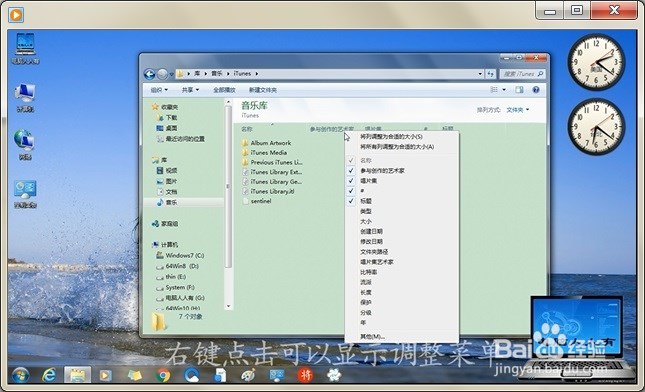The height and width of the screenshot is (392, 645).
Task: Open recent locations dropdown beside nav arrows
Action: (x=172, y=74)
